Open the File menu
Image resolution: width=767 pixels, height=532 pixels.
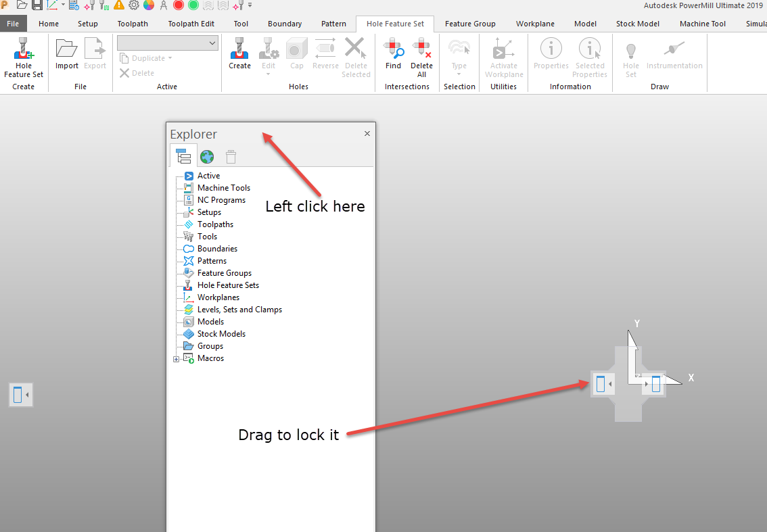point(14,24)
